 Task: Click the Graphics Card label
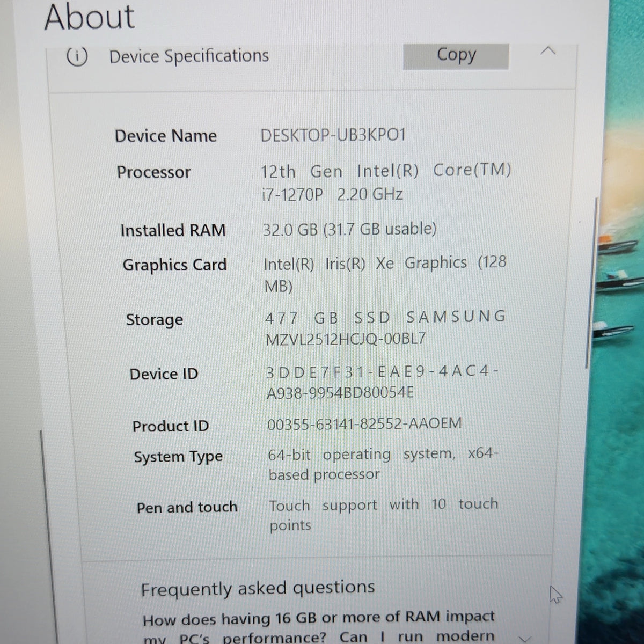coord(175,265)
